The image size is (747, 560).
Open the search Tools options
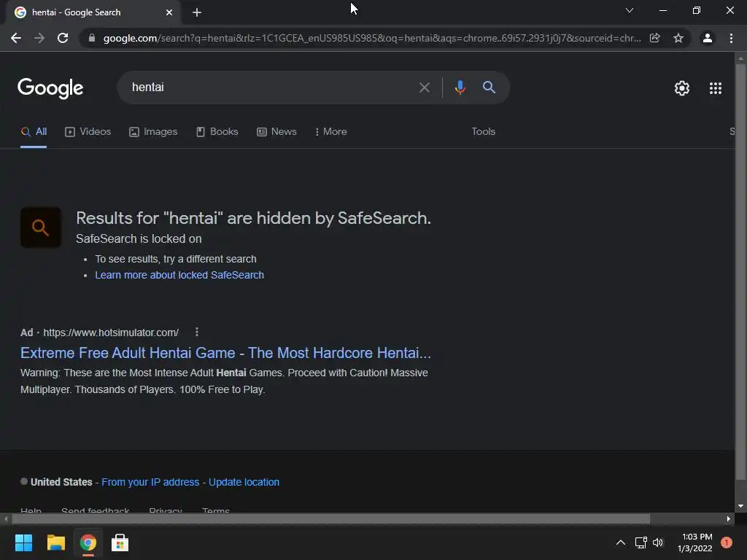(x=483, y=132)
